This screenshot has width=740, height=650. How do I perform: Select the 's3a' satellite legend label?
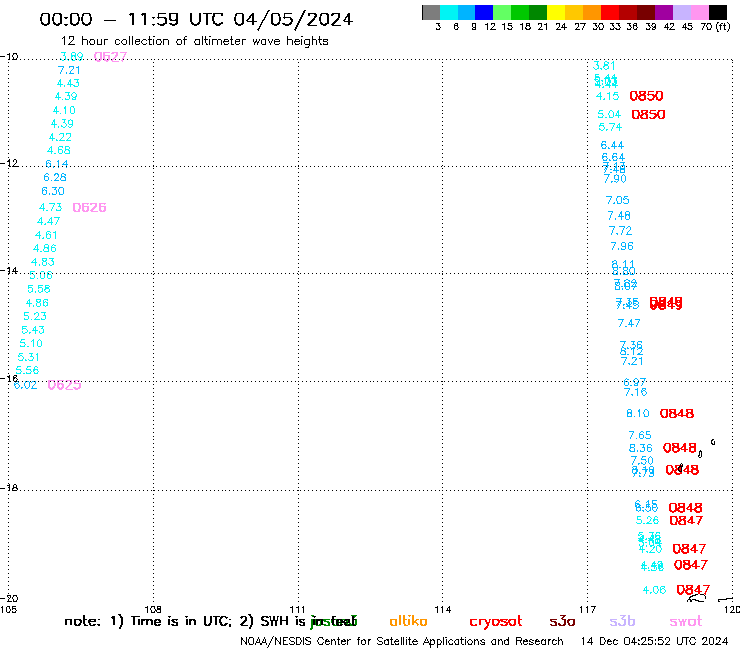(562, 621)
